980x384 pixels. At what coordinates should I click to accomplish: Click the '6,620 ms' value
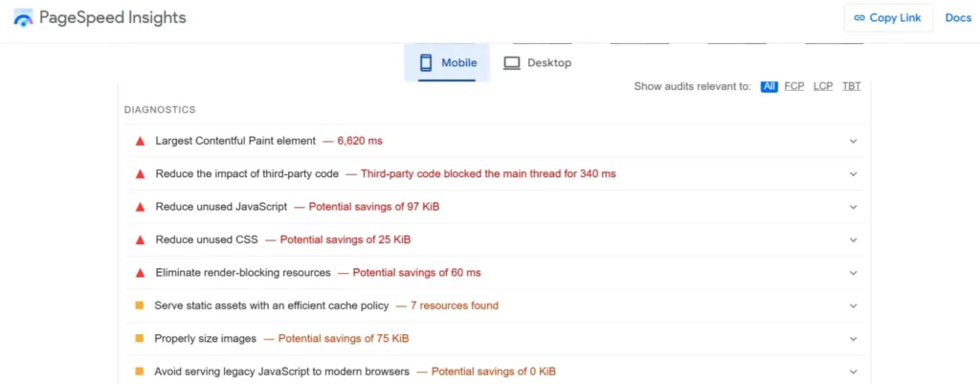(360, 142)
